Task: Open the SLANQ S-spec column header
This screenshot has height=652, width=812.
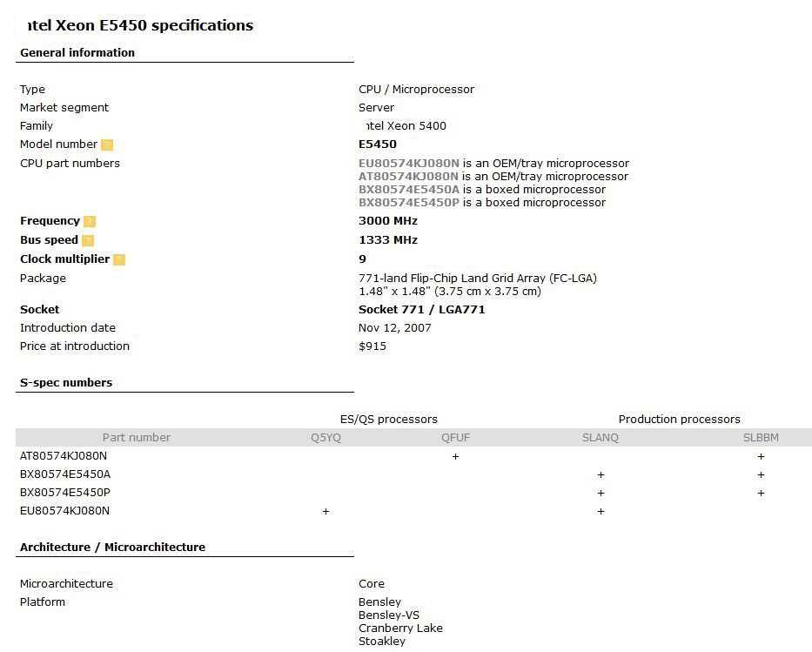Action: (x=601, y=438)
